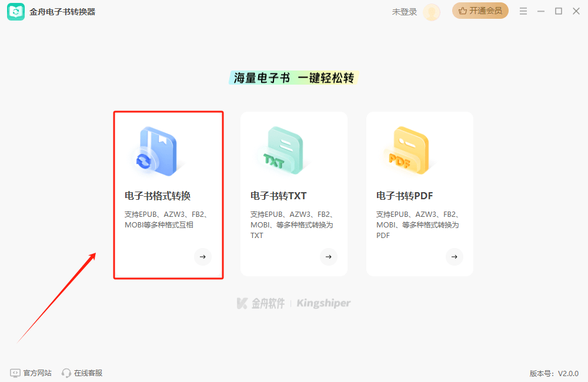Click the 海量电子书 一键轻松转 banner
The width and height of the screenshot is (588, 382).
click(294, 78)
